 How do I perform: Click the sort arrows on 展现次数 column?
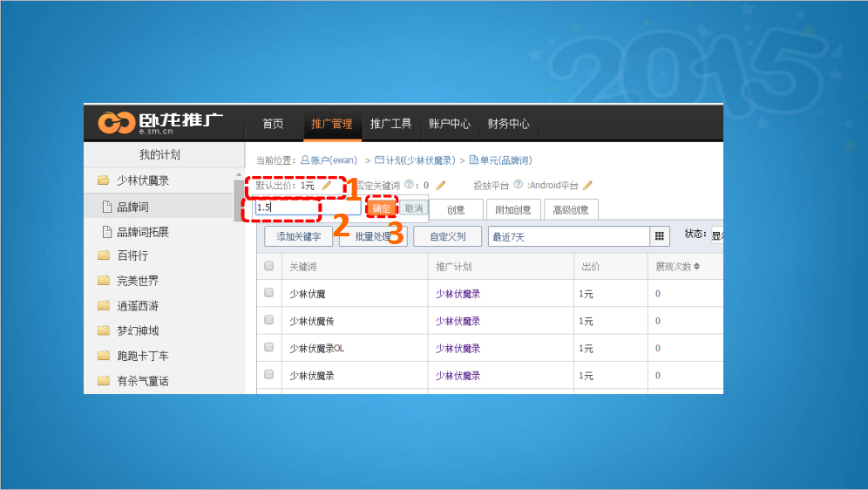point(696,266)
